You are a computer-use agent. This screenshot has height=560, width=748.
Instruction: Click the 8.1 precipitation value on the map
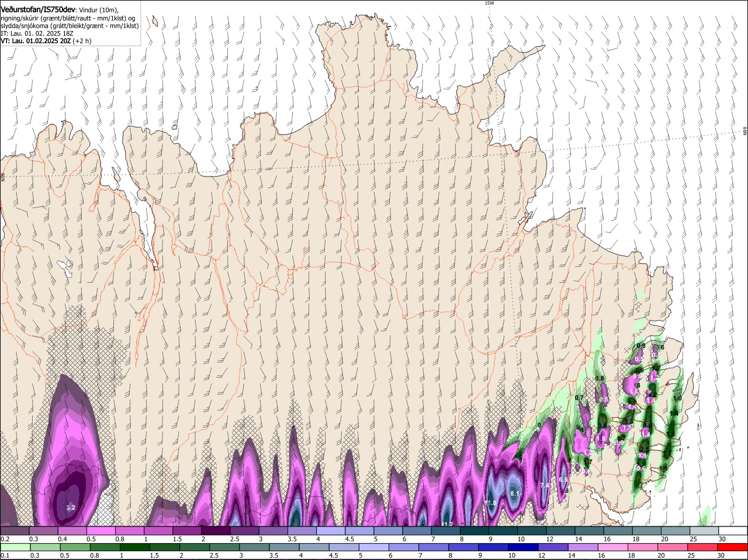tap(515, 494)
